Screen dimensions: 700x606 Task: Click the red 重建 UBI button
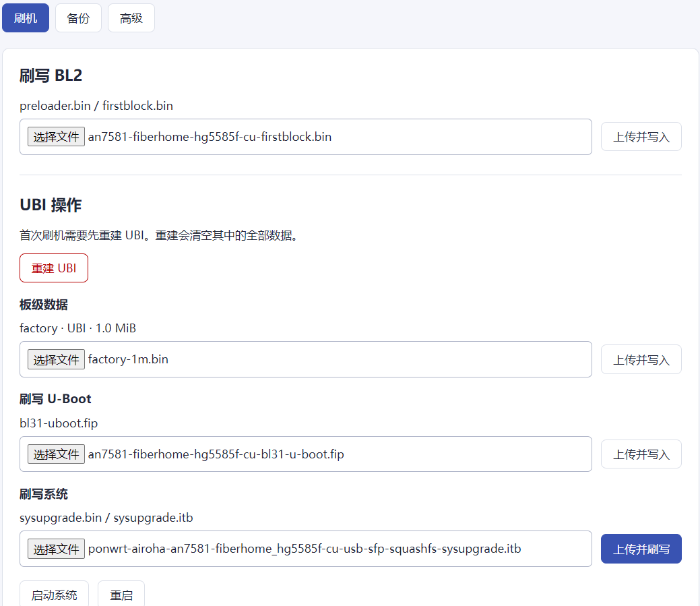[54, 268]
